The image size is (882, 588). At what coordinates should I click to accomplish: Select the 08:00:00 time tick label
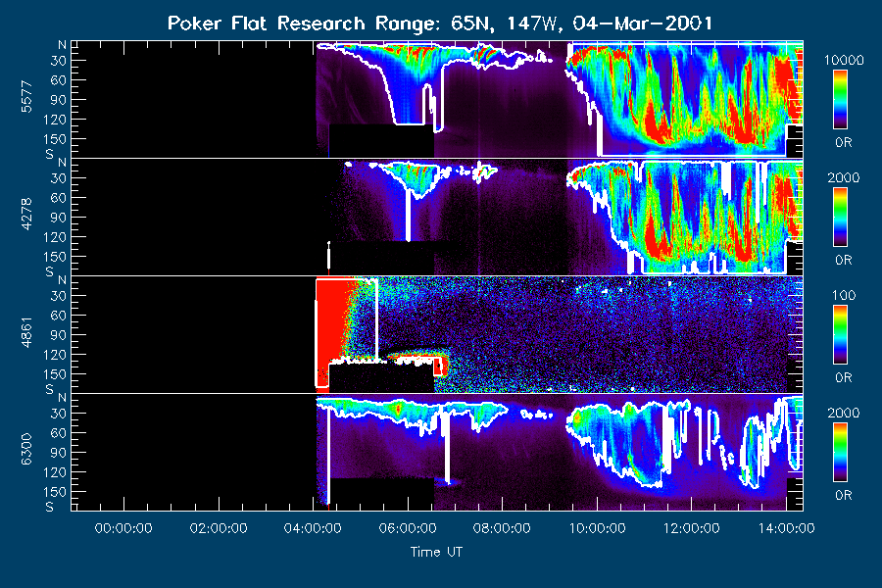coord(502,528)
